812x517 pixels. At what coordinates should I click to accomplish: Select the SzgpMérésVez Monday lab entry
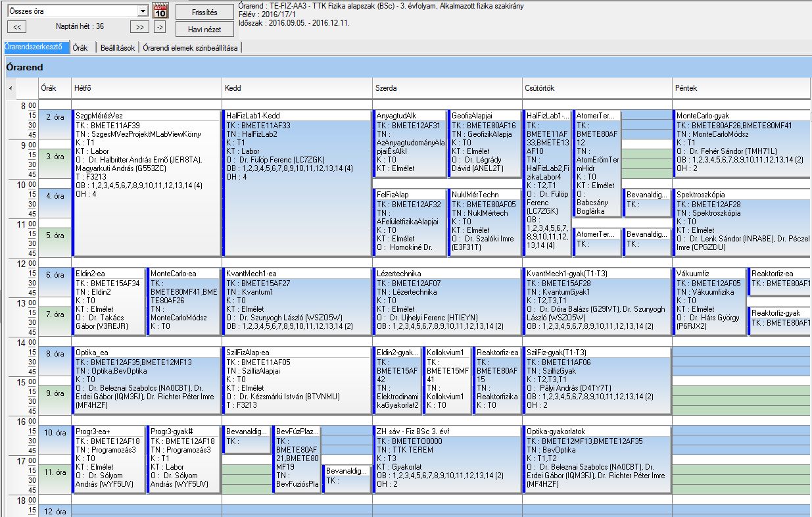(x=146, y=184)
